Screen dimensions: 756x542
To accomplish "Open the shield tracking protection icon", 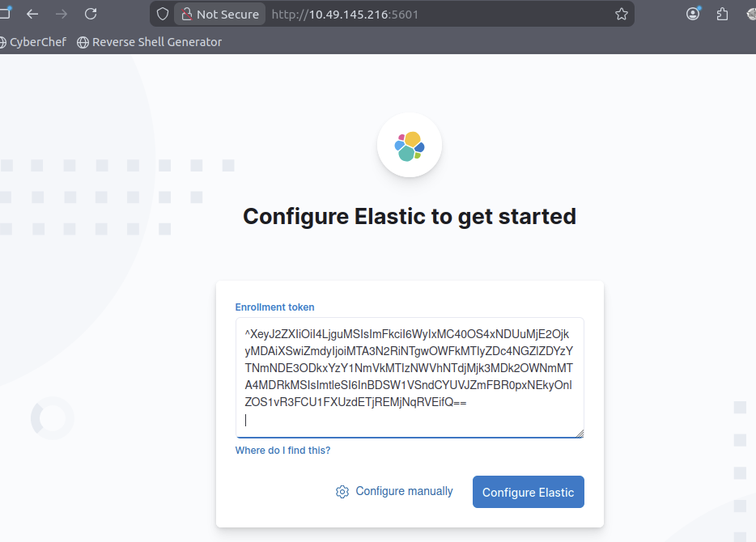I will click(x=162, y=14).
